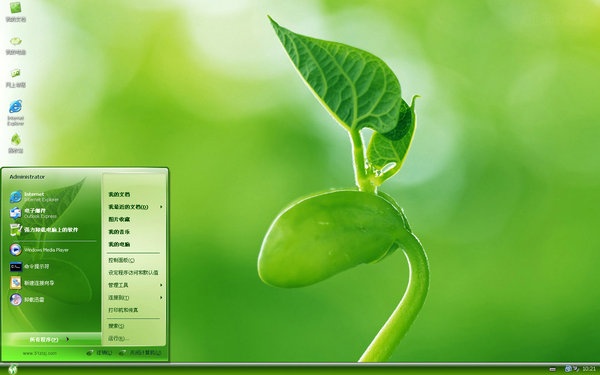Open 我的文档 in Start menu right pane
The width and height of the screenshot is (600, 375).
point(119,194)
